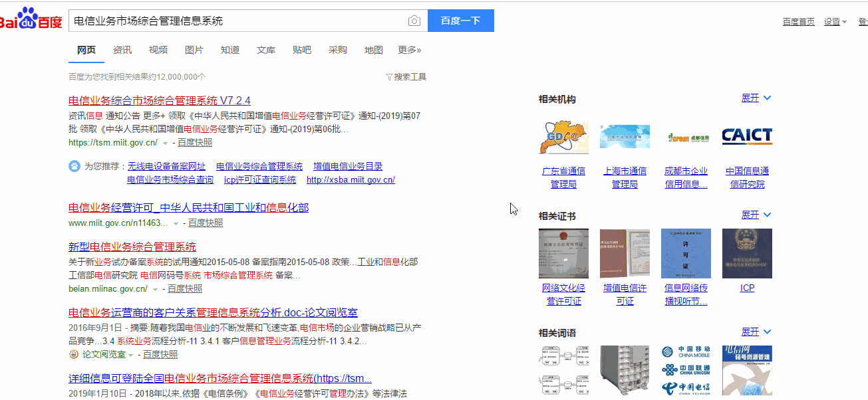Click the 论文阅览室 source icon
This screenshot has width=868, height=400.
tap(74, 354)
